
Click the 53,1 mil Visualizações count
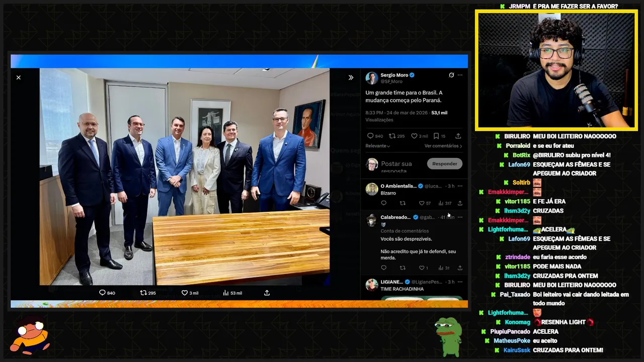tap(439, 113)
